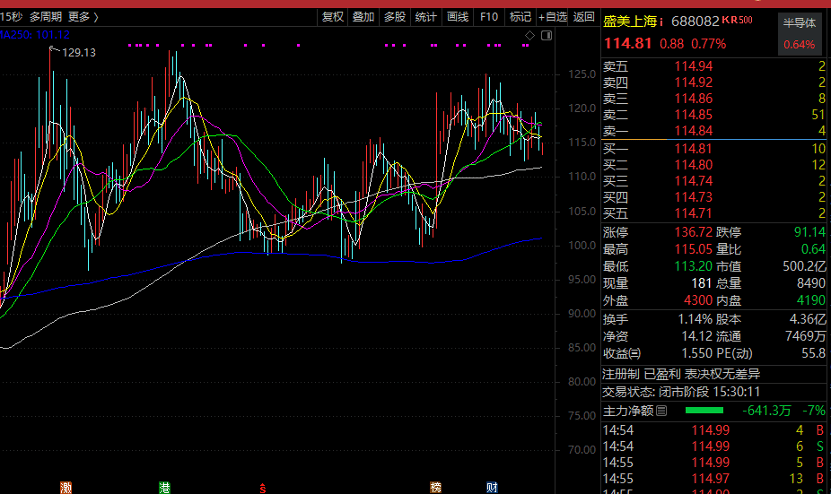Click the 港 event marker on timeline

(164, 488)
